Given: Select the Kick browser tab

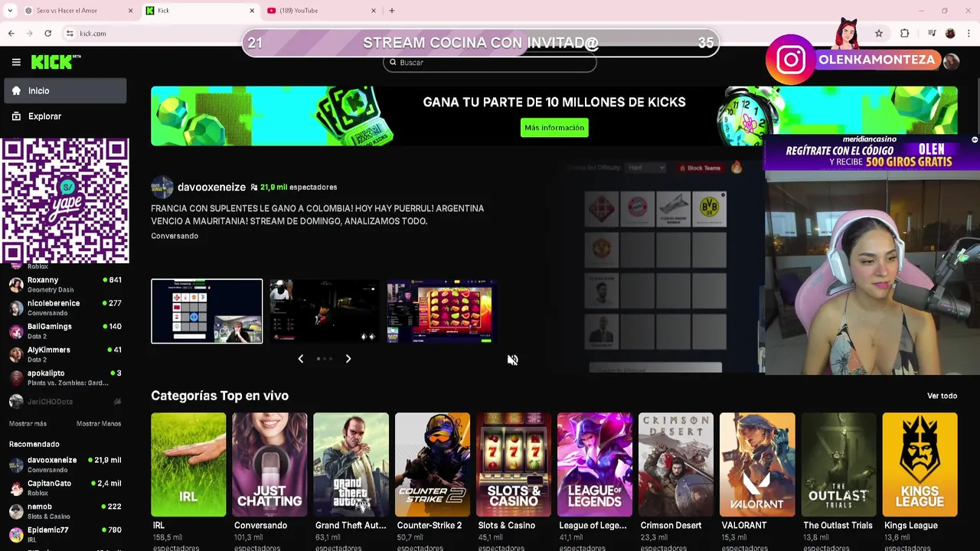Looking at the screenshot, I should click(x=200, y=11).
